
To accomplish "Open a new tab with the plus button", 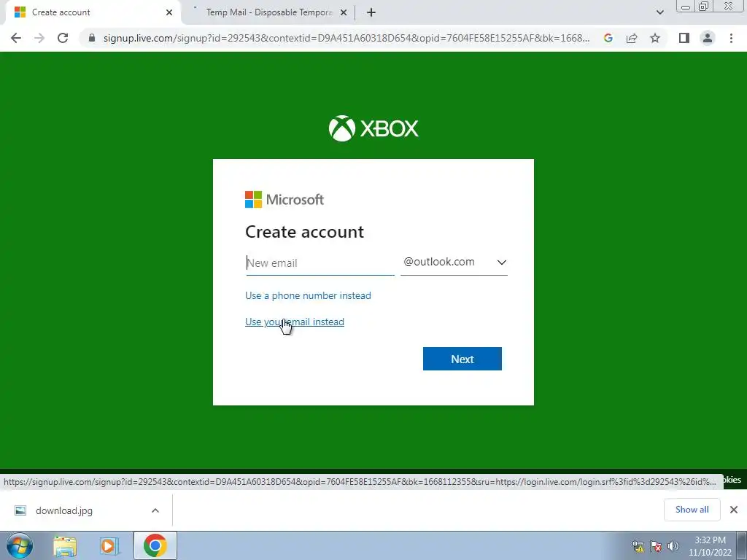I will (371, 12).
